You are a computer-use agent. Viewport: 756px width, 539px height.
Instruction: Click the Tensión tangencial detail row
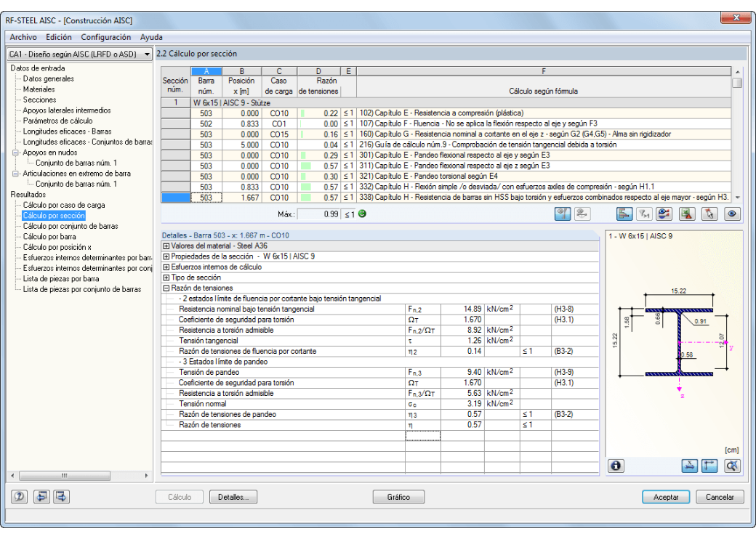tap(380, 341)
